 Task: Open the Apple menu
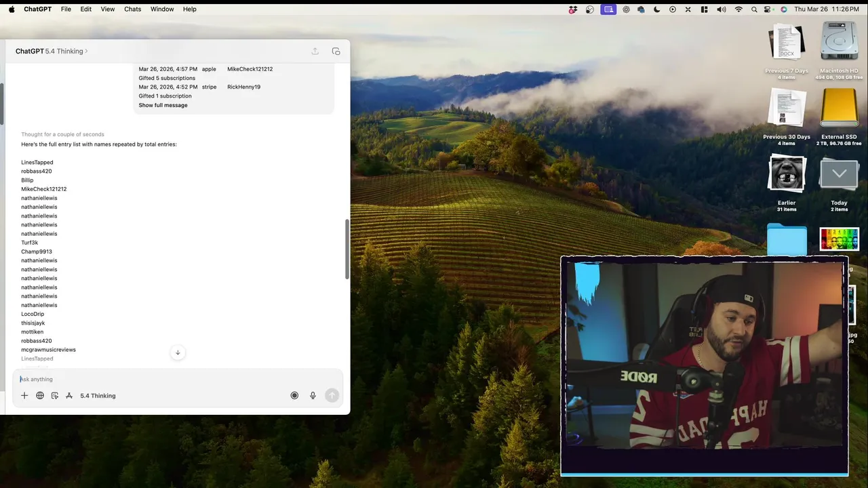12,9
